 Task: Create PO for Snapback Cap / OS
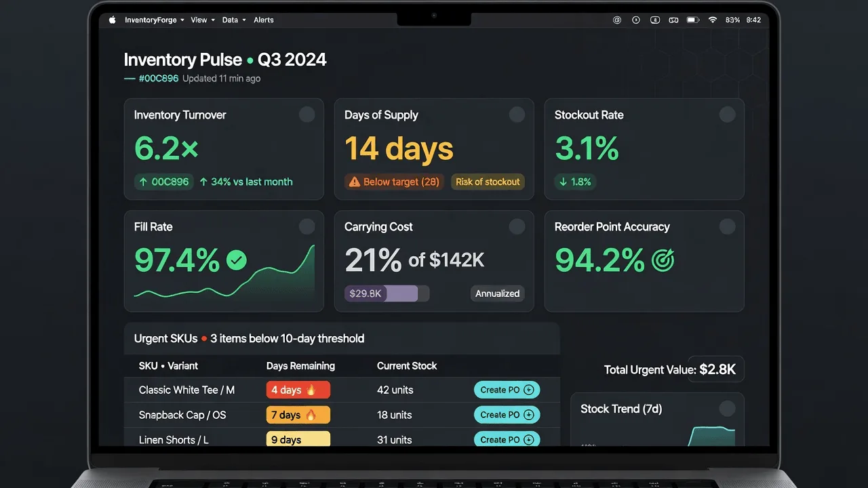click(x=507, y=415)
